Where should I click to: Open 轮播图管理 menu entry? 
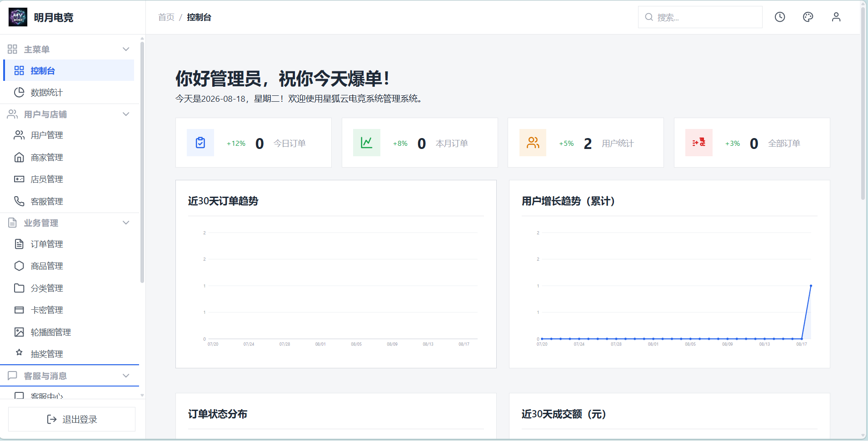point(69,332)
